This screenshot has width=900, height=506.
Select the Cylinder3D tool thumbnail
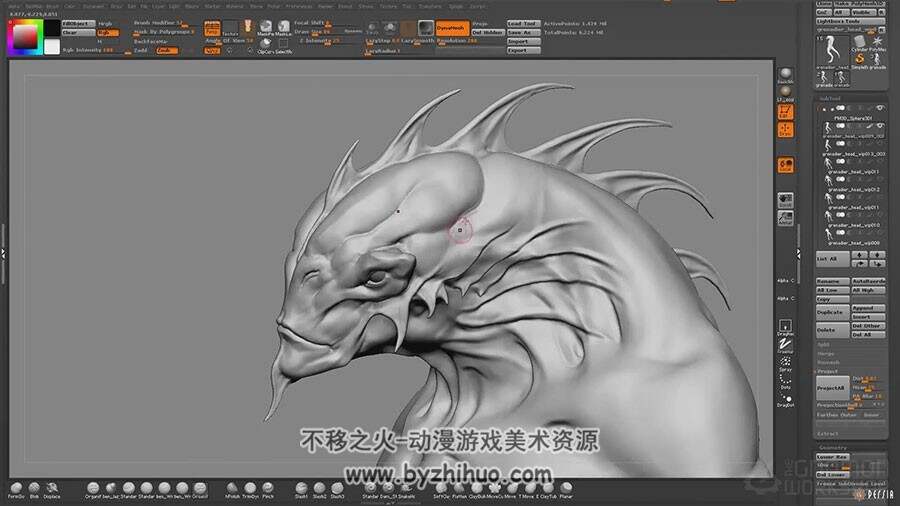[859, 43]
